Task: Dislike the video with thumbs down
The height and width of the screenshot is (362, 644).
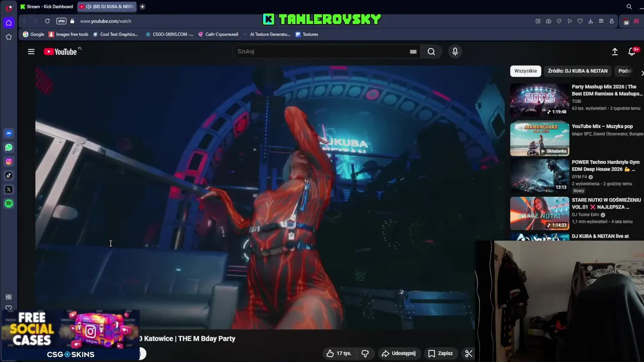Action: 365,353
